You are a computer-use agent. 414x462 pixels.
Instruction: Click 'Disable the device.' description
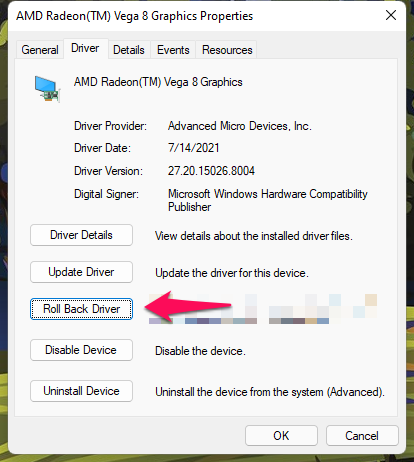tap(200, 351)
